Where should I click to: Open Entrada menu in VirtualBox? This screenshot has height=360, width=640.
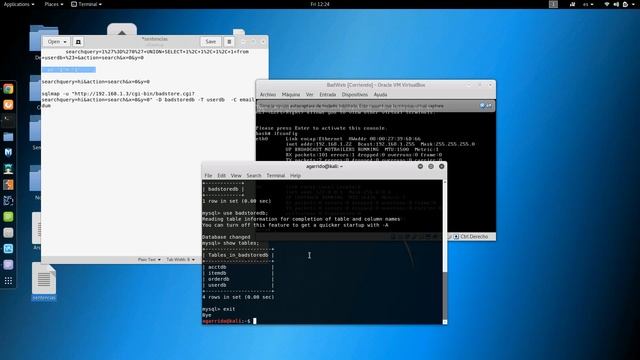(327, 94)
